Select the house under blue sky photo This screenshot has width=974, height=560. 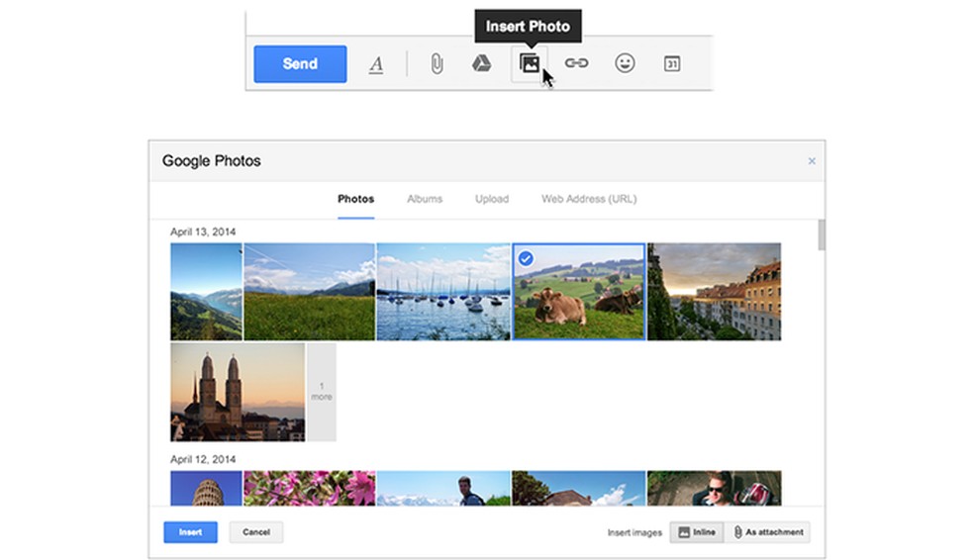578,488
